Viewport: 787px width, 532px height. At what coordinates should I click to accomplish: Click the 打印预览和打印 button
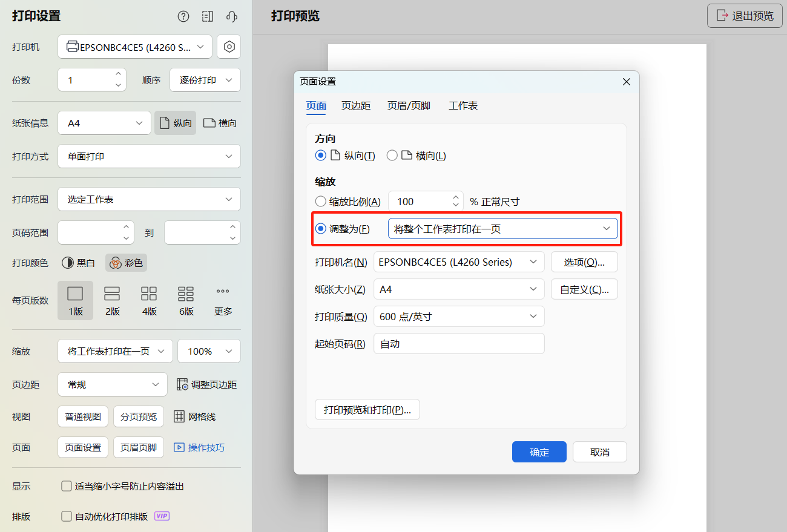[367, 409]
